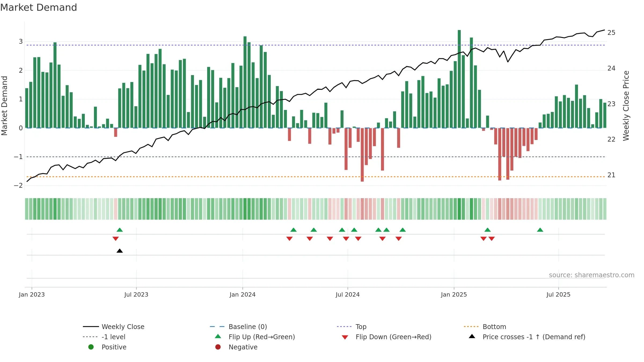The image size is (644, 362).
Task: Toggle the Bottom legend entry
Action: (485, 327)
